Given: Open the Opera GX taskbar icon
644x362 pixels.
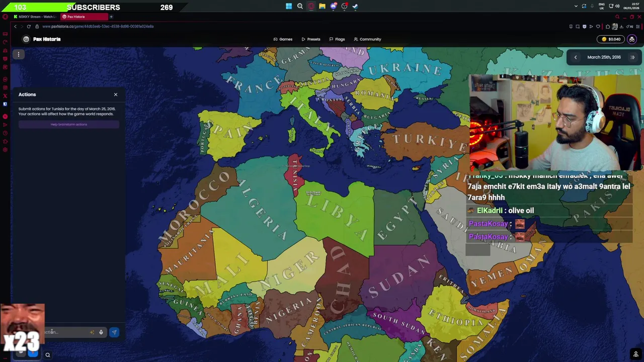Looking at the screenshot, I should pyautogui.click(x=311, y=7).
